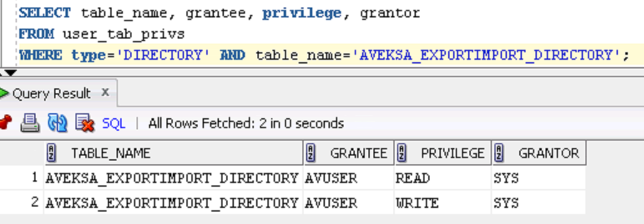
Task: Place cursor in the WHERE clause line
Action: click(x=324, y=55)
